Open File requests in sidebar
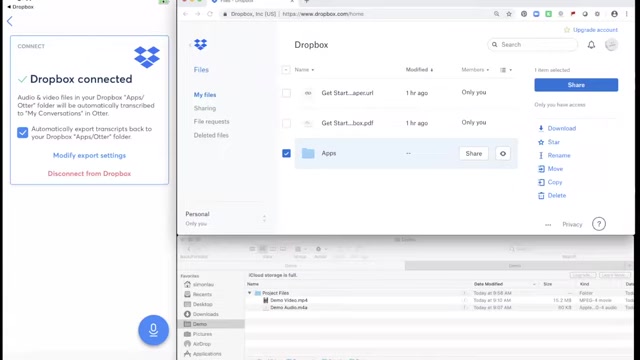Screen dimensions: 640x360 (211, 122)
